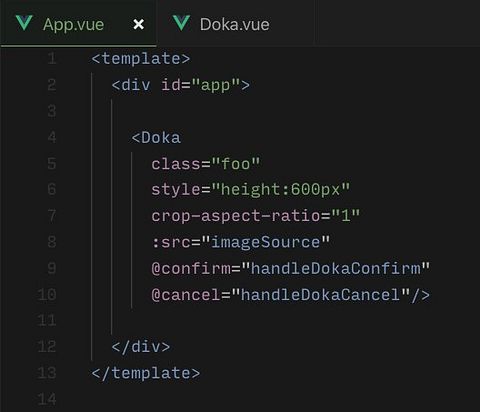Click line number 14 in the gutter
Viewport: 480px width, 412px height.
coord(47,399)
